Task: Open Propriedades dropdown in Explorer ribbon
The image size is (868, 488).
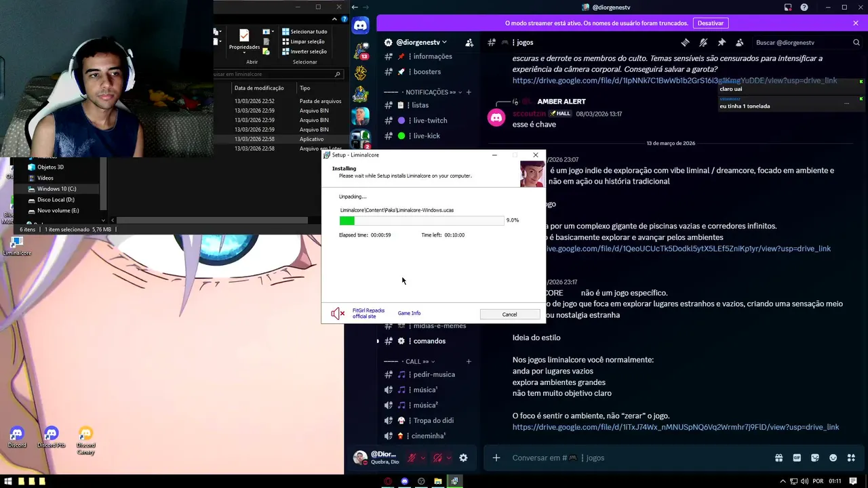Action: click(244, 41)
